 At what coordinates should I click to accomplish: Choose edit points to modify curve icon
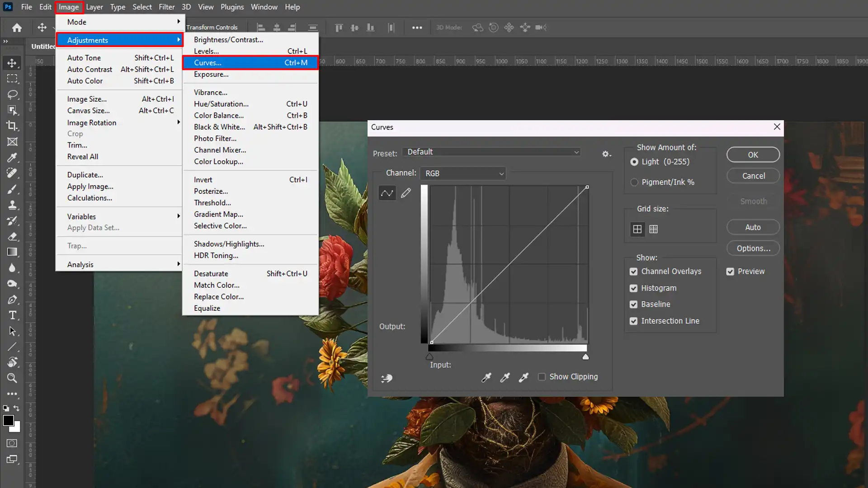(387, 193)
